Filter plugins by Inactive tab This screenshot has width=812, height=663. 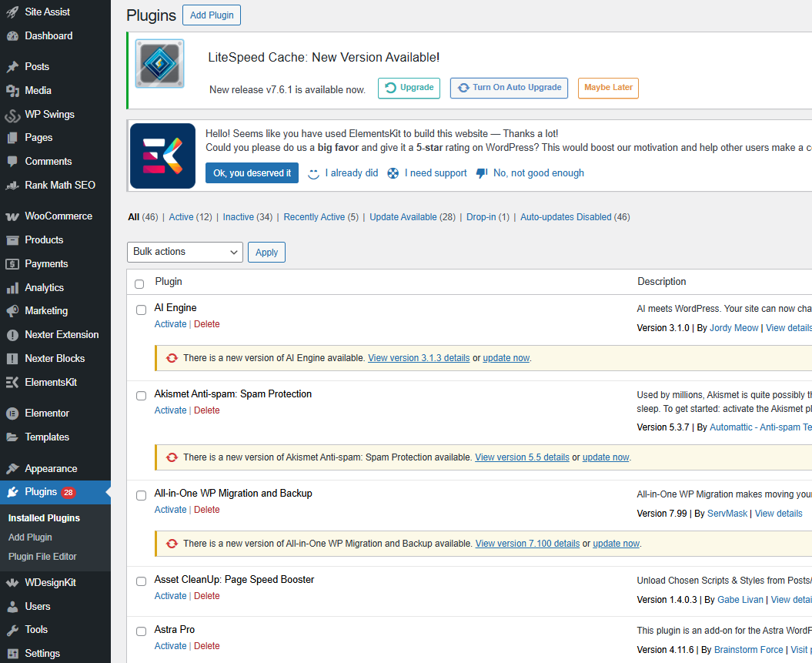[238, 217]
